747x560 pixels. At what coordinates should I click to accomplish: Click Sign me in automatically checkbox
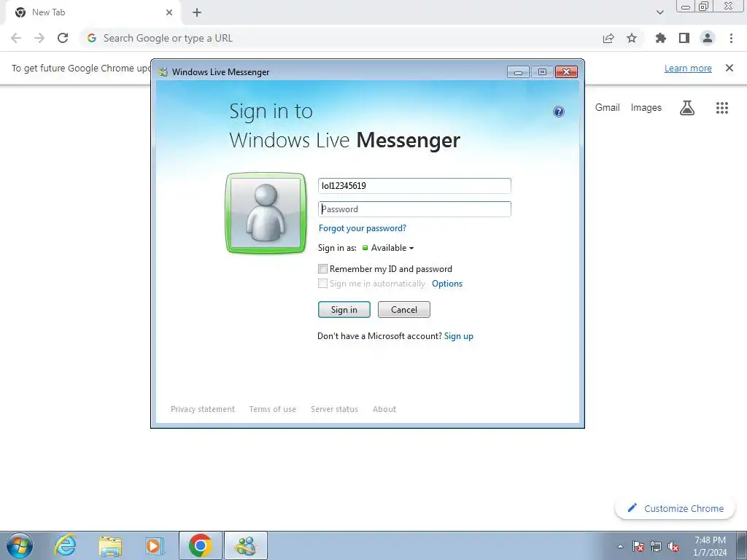[322, 284]
